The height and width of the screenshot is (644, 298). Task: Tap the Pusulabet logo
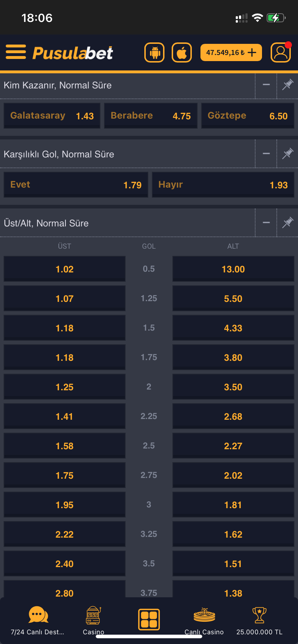(73, 53)
